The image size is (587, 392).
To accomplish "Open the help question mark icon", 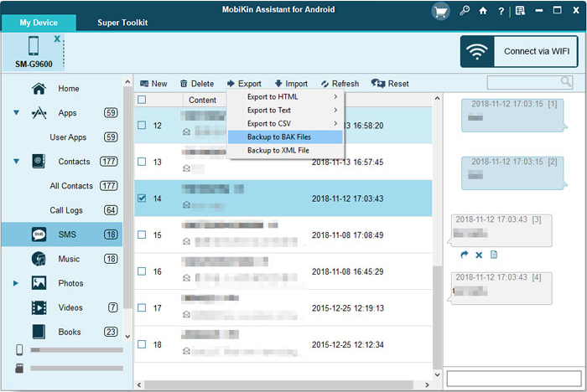I will [501, 11].
